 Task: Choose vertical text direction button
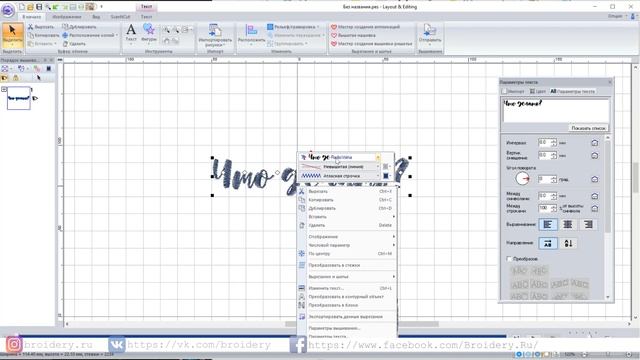[568, 244]
